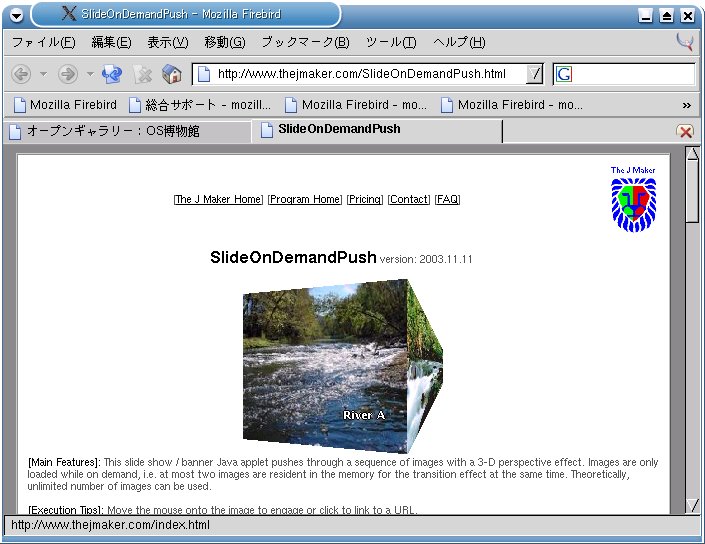Open the FAQ link
The width and height of the screenshot is (705, 544).
[447, 199]
